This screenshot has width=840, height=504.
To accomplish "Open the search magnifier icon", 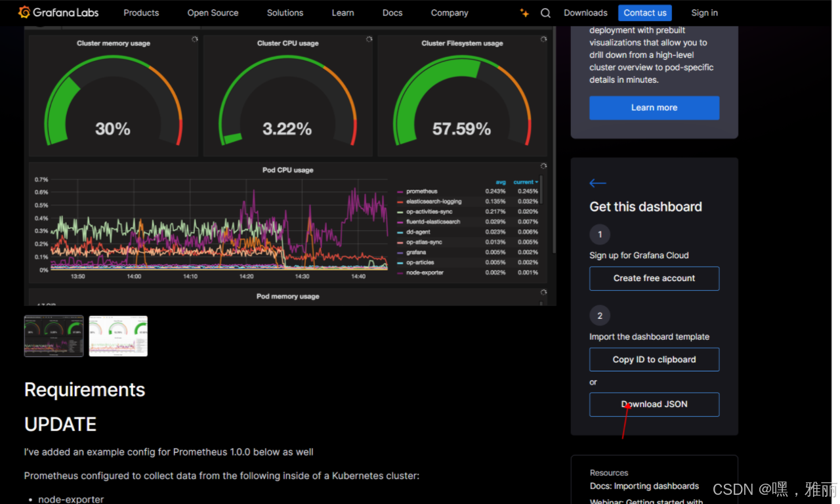I will [x=545, y=12].
